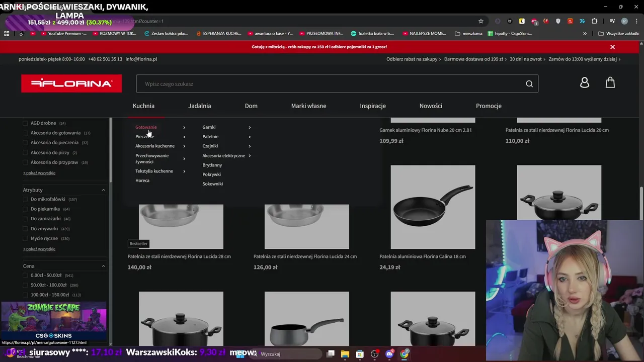Screen dimensions: 644x362
Task: Open Task View on the taskbar
Action: 331,354
